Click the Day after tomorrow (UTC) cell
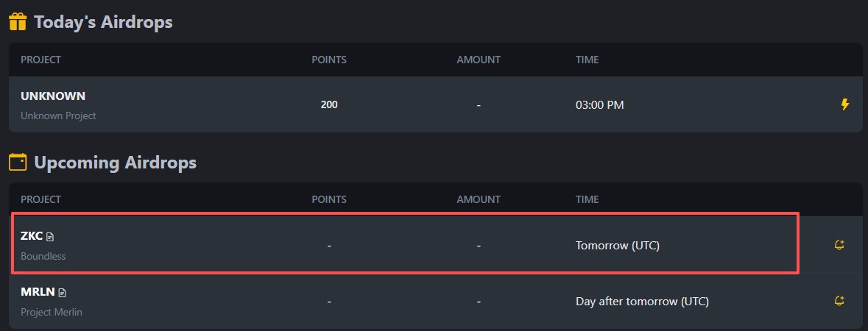868x331 pixels. pos(642,302)
